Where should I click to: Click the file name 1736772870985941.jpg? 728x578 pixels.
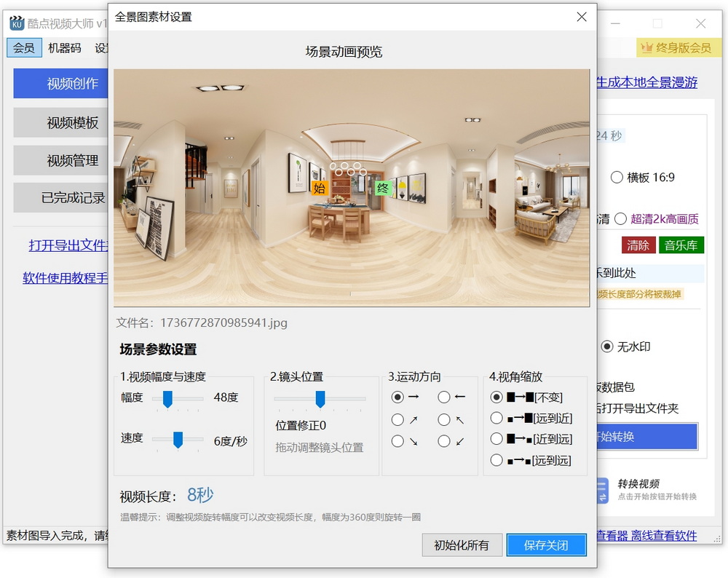(x=223, y=322)
